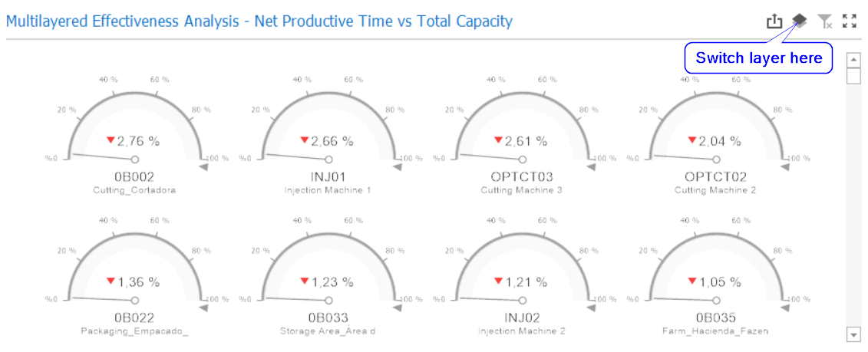Viewport: 868px width, 352px height.
Task: Click the 'Switch layer here' callout
Action: click(x=758, y=58)
